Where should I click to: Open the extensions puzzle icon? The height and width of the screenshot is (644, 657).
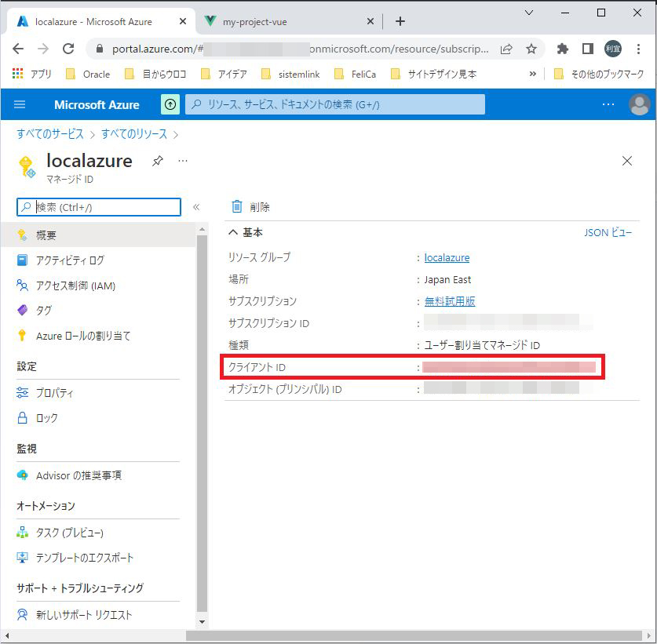(x=562, y=49)
